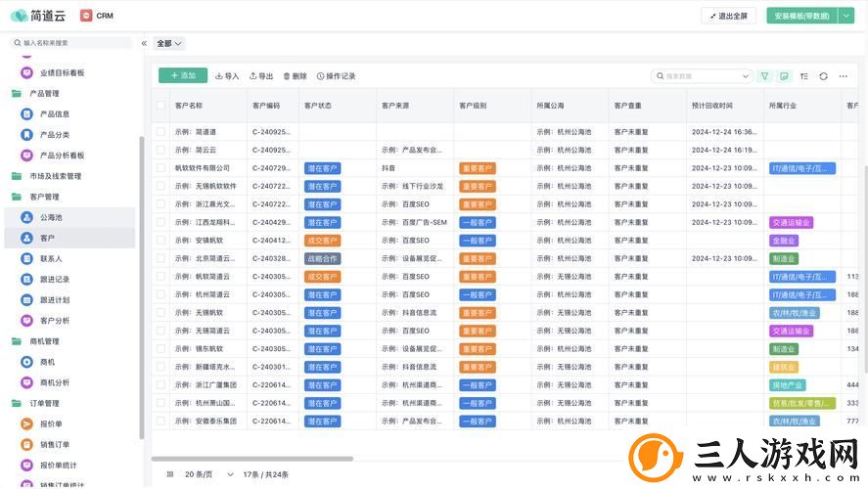Screen dimensions: 868x489
Task: Click the 销售订单 orange icon
Action: (x=26, y=444)
